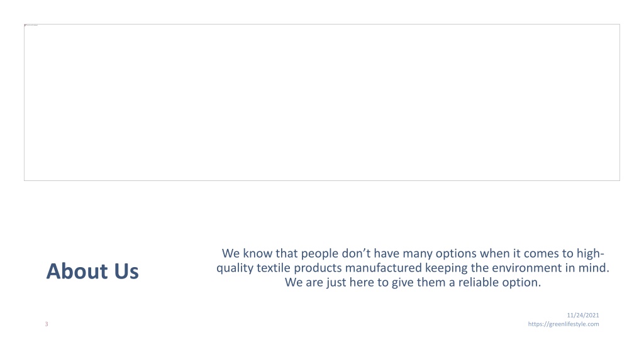Click the word Us in the title
The width and height of the screenshot is (644, 362).
[x=126, y=271]
